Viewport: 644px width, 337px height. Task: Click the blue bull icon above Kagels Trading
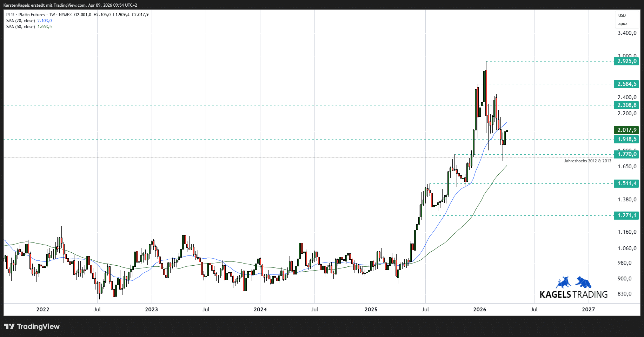click(x=564, y=283)
